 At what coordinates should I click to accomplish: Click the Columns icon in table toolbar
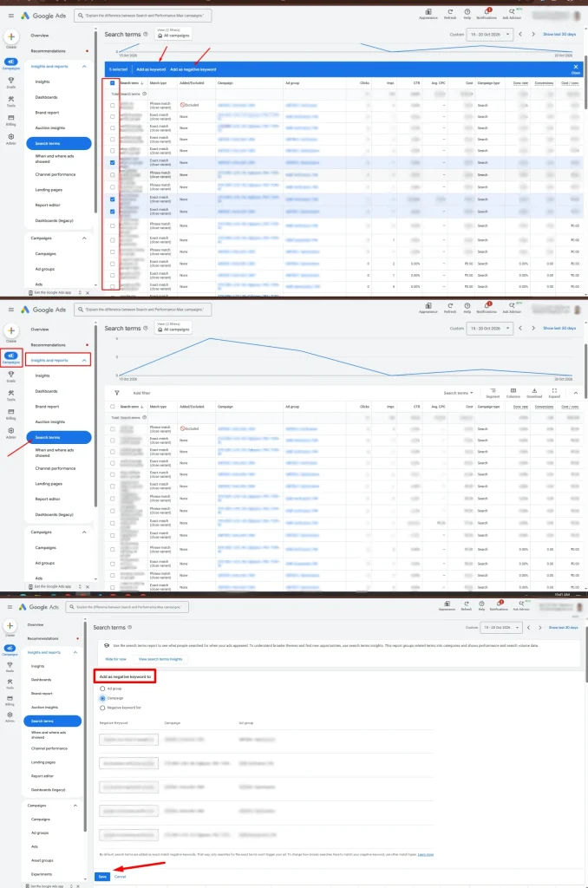[x=513, y=391]
